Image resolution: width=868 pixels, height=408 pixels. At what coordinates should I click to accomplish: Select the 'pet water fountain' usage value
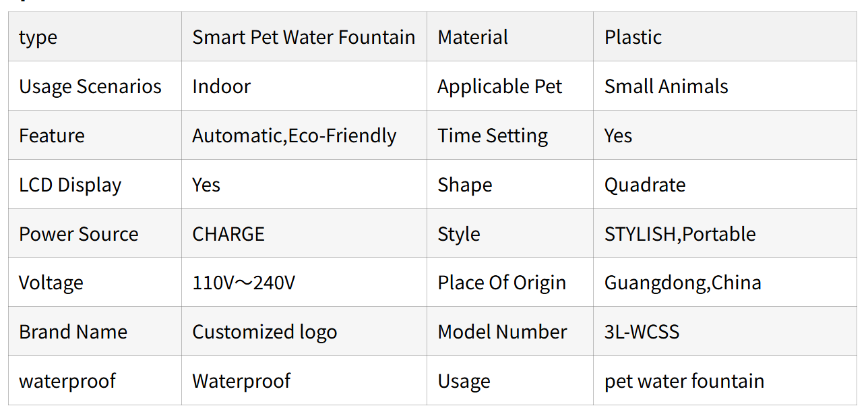(x=684, y=381)
